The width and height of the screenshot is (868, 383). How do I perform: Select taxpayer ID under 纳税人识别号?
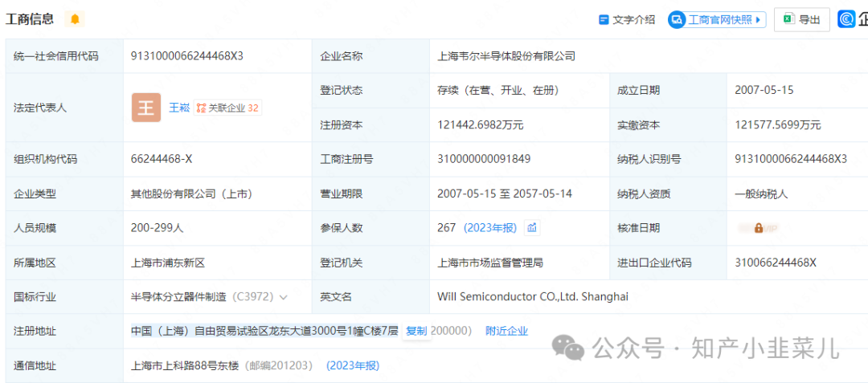[791, 159]
